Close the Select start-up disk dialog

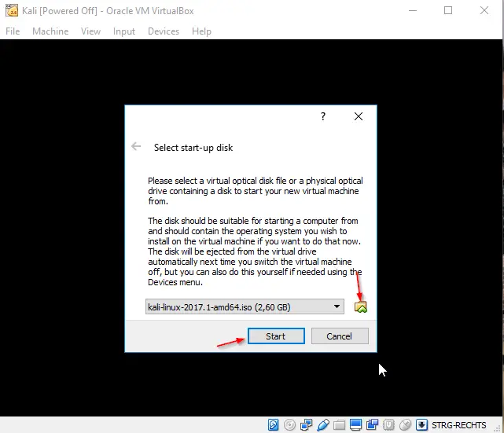click(359, 116)
